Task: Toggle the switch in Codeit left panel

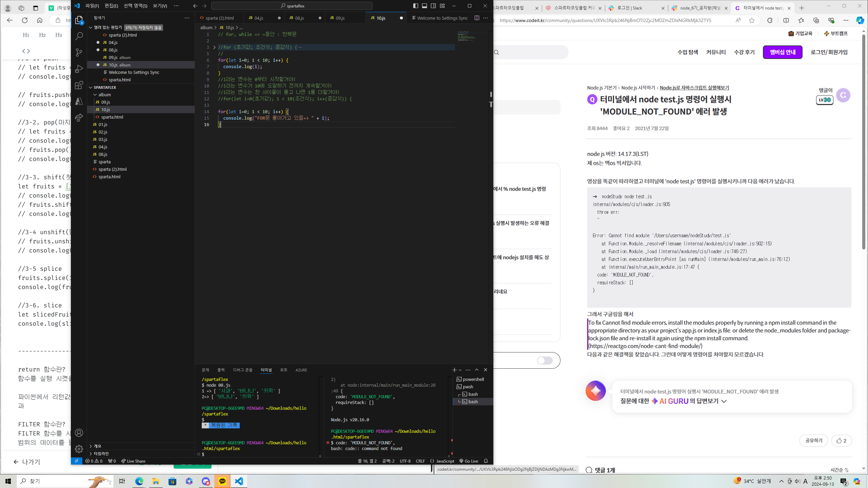Action: 545,361
